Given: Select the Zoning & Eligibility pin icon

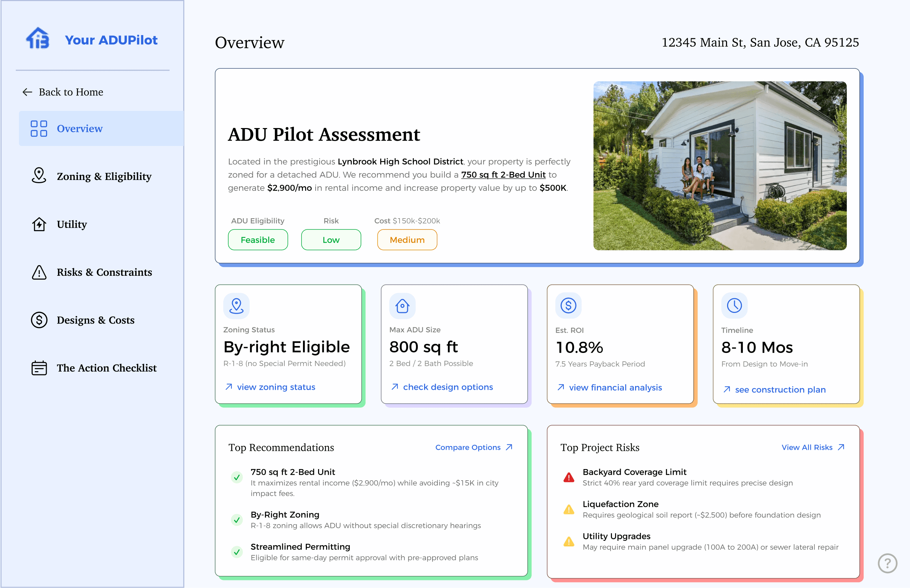Looking at the screenshot, I should (x=39, y=176).
